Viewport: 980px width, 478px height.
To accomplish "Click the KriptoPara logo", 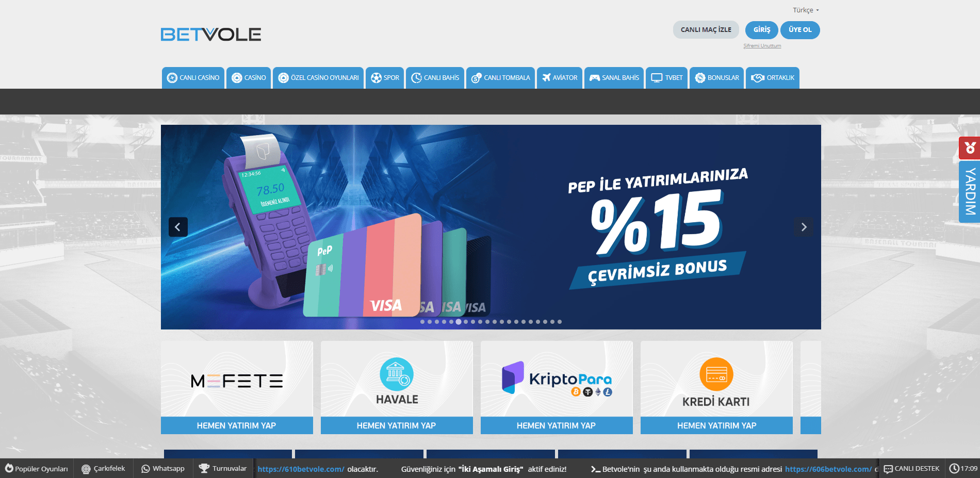I will pos(557,378).
